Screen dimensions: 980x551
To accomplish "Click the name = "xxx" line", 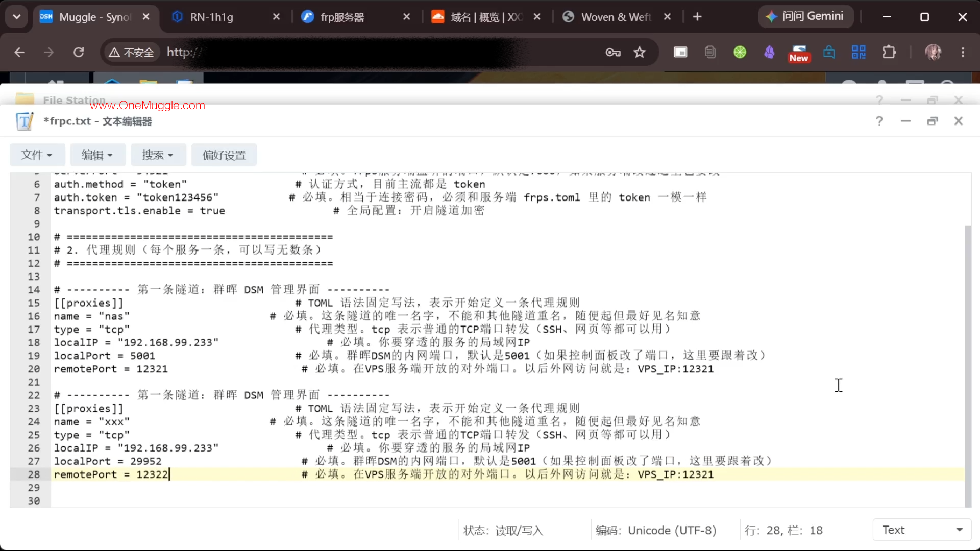I will coord(92,422).
